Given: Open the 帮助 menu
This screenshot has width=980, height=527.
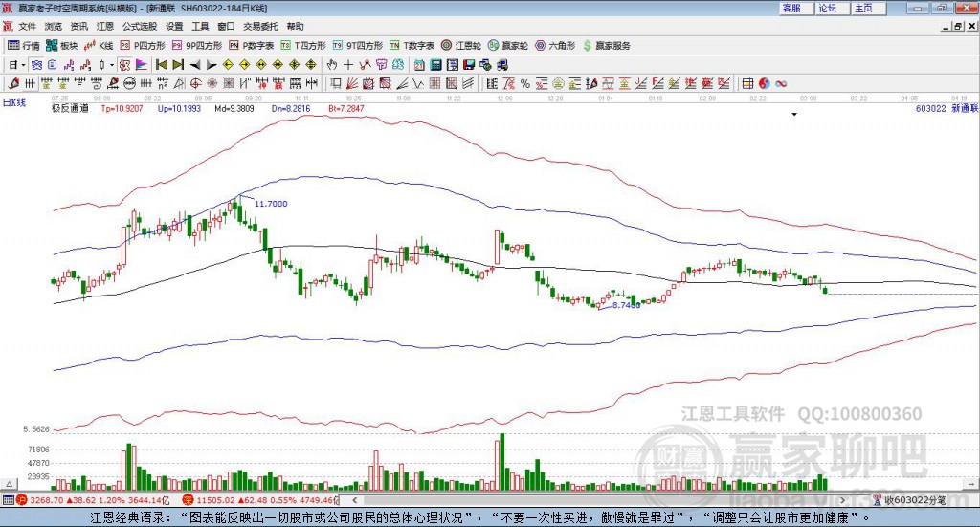Looking at the screenshot, I should point(295,26).
